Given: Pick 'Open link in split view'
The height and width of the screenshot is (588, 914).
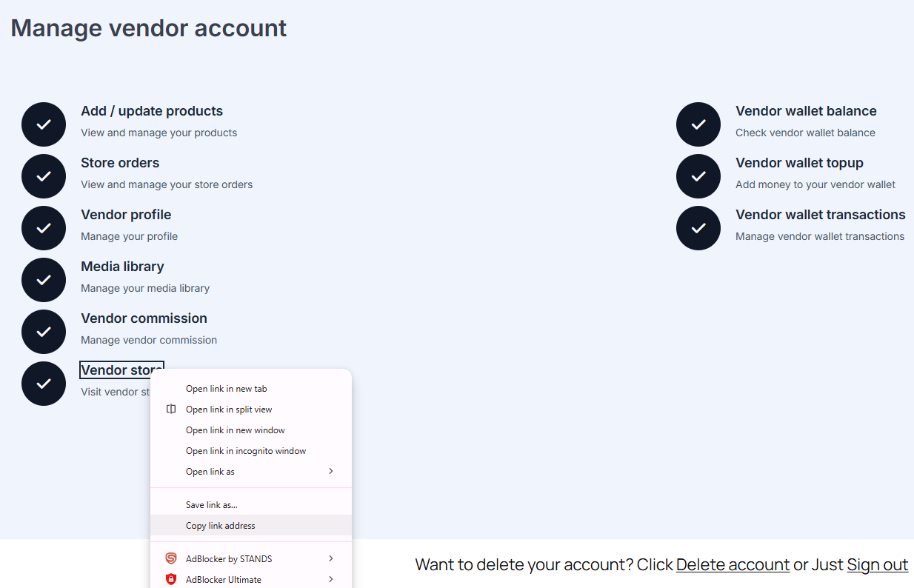Looking at the screenshot, I should [229, 410].
